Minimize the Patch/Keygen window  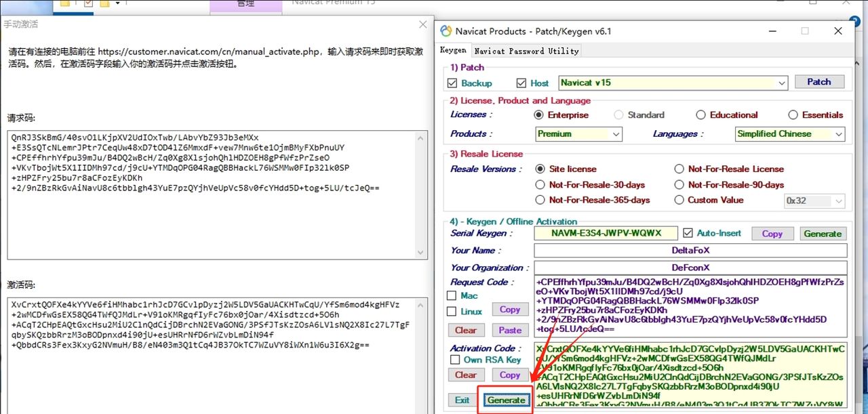[771, 30]
